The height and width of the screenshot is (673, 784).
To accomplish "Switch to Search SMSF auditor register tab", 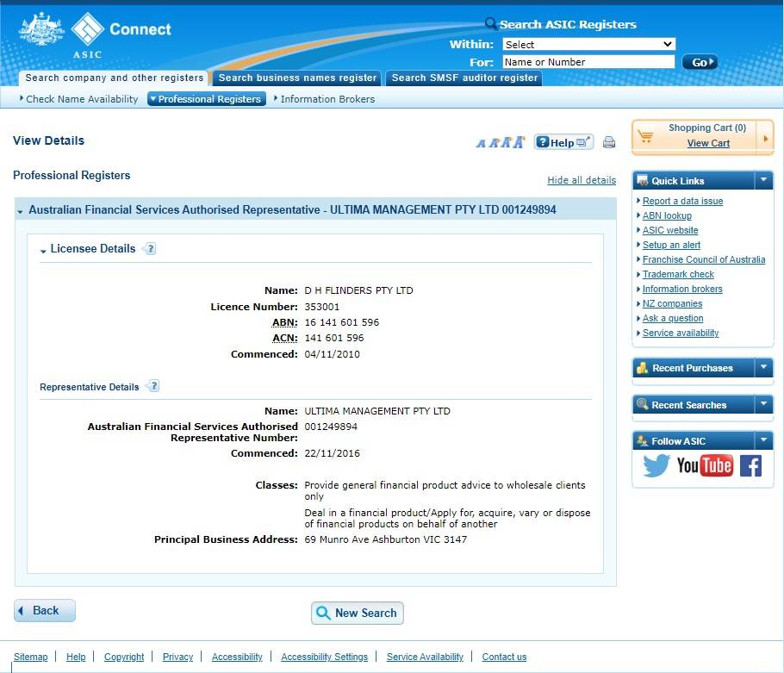I will coord(464,78).
